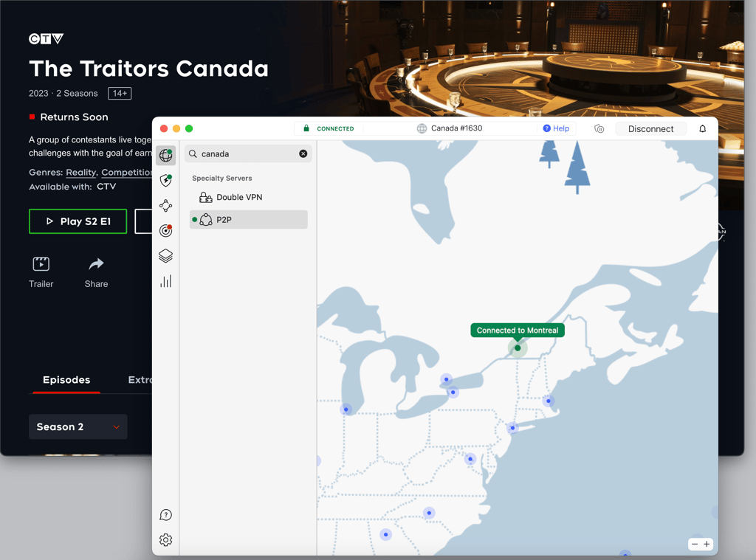
Task: Open the statistics bars icon in the sidebar
Action: point(166,281)
